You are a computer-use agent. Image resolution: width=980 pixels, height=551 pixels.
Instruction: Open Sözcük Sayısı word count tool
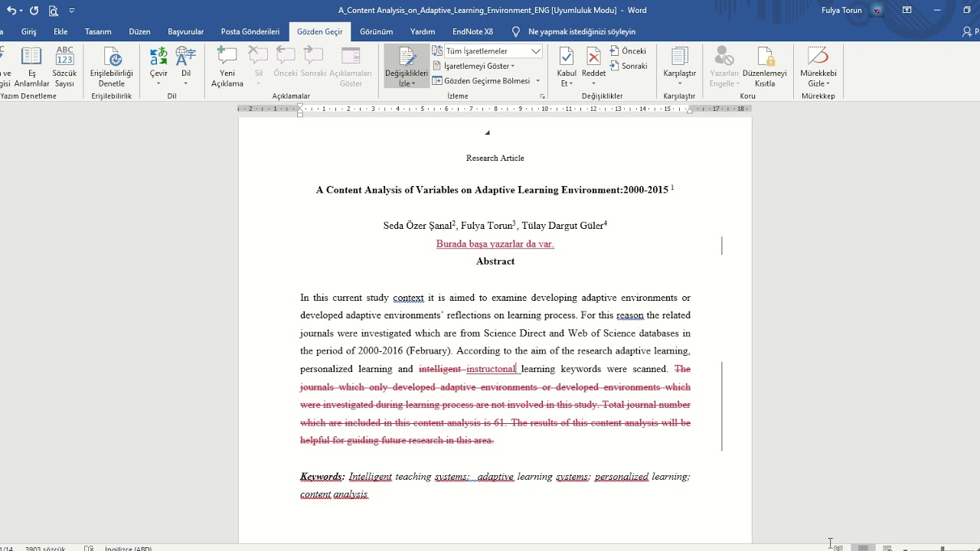(64, 57)
